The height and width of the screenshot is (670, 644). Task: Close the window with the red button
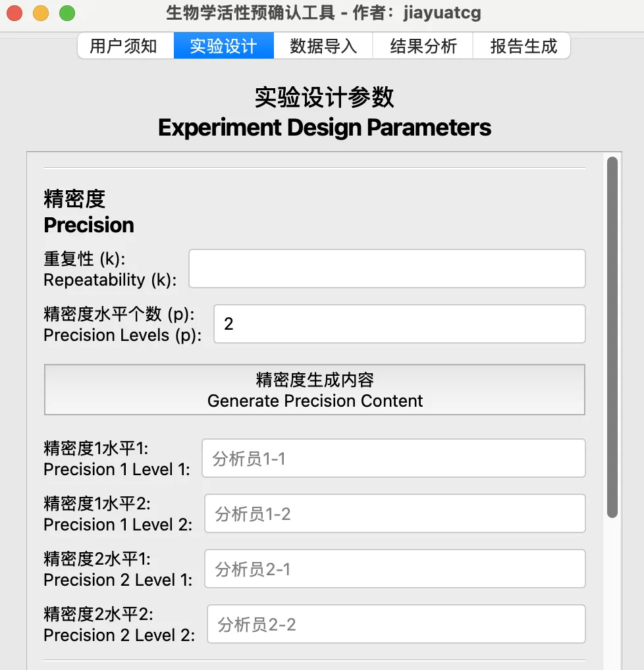(x=14, y=13)
